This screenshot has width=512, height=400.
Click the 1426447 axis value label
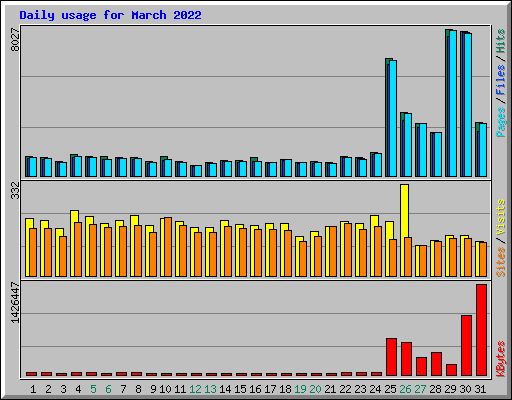(15, 303)
